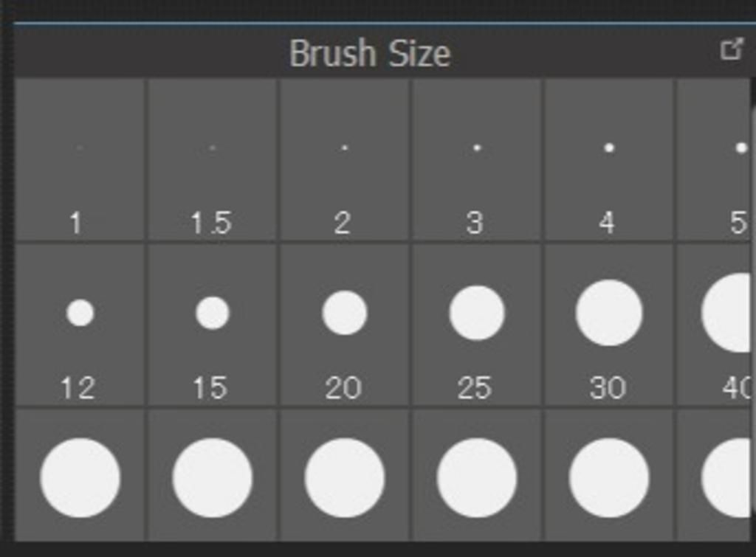
Task: Pick the 40 brush size
Action: [714, 325]
